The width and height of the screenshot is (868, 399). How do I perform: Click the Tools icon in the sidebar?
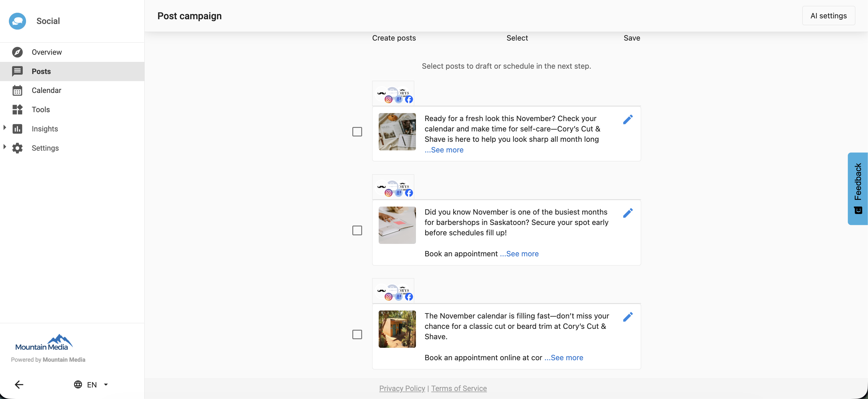pyautogui.click(x=17, y=109)
